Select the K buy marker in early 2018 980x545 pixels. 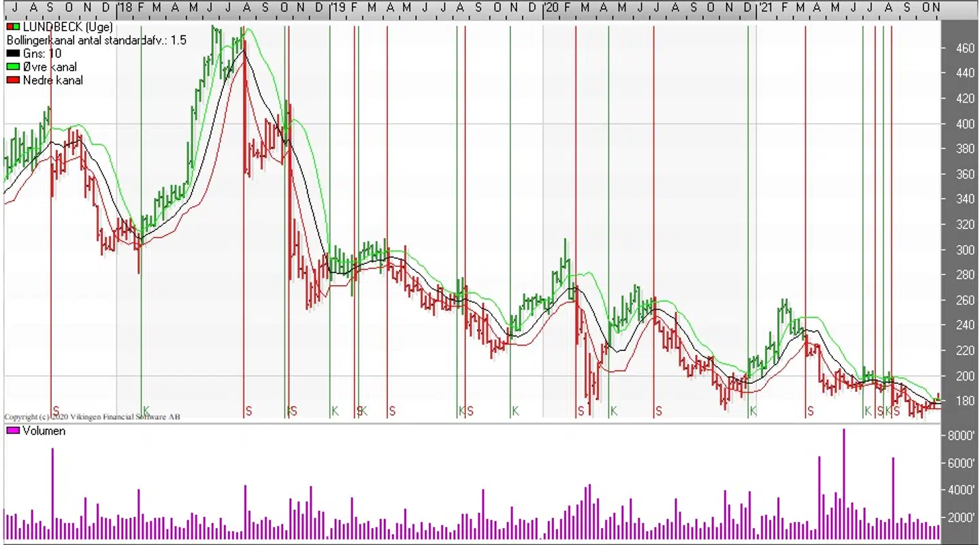(146, 410)
